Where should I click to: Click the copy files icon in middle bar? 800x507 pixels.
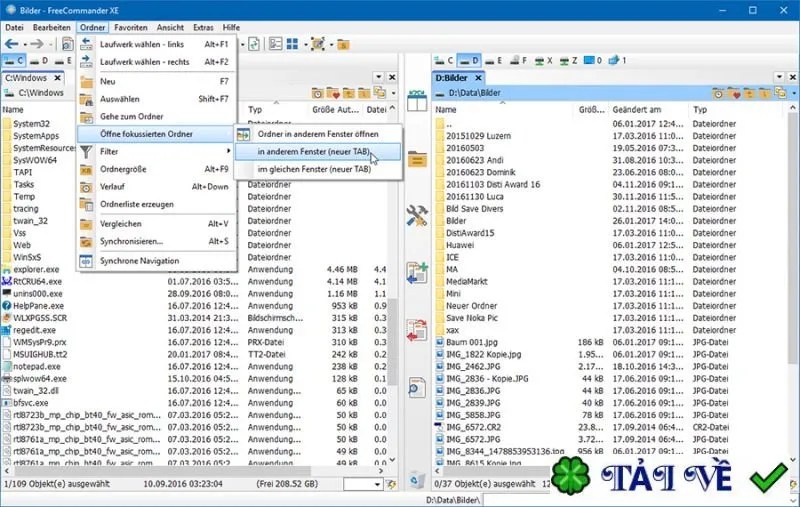(x=417, y=272)
